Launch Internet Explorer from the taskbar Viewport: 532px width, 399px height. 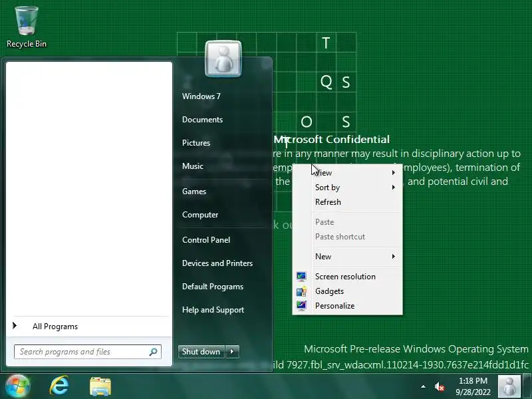point(59,386)
